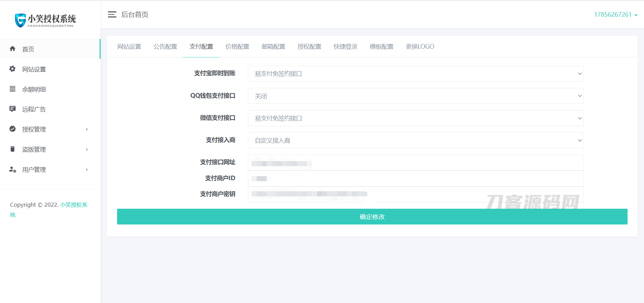
Task: Click the user icon for 用户管理
Action: click(13, 169)
